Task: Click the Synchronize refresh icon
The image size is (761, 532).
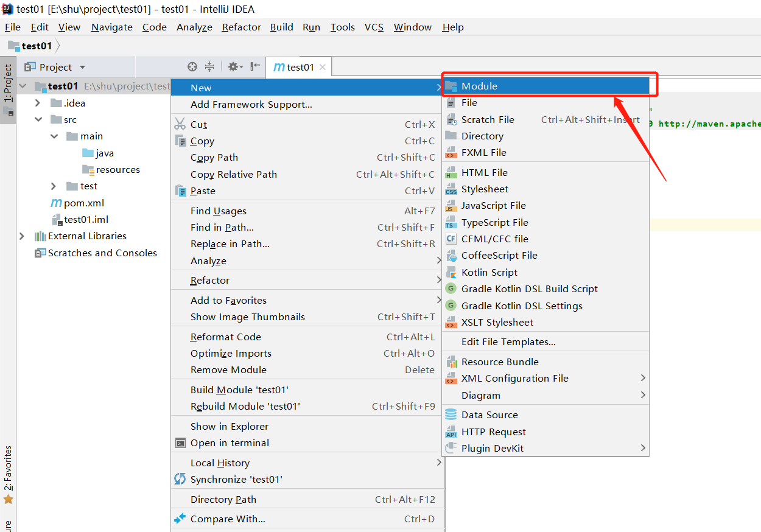Action: click(x=180, y=479)
